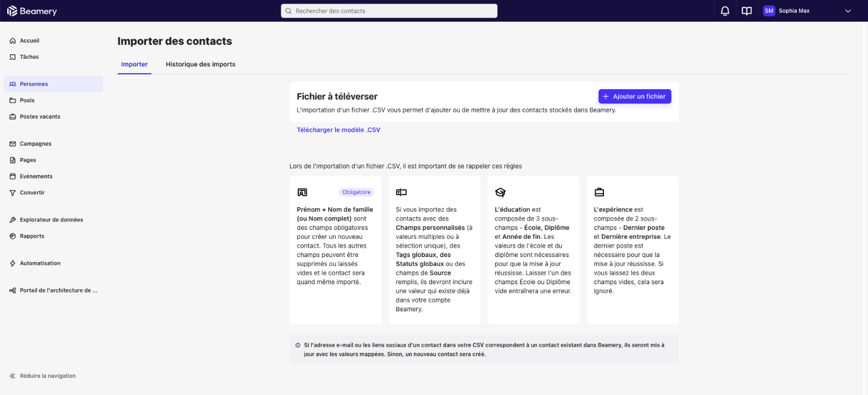Click the contact card icon on Obligatoire card
This screenshot has width=868, height=395.
(x=302, y=192)
